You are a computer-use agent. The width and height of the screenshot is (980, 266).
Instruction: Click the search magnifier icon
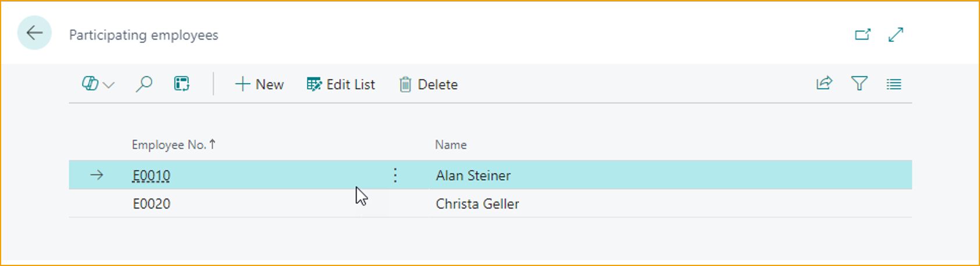[x=144, y=84]
